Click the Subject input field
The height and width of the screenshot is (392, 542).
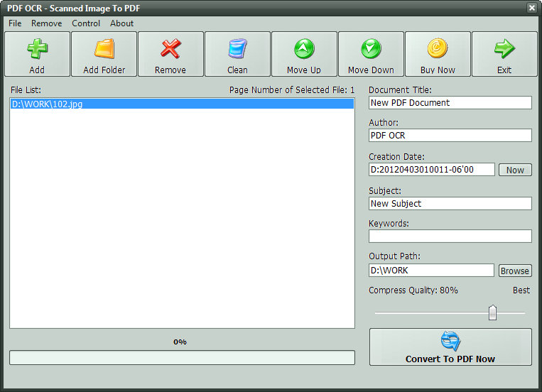pos(450,204)
